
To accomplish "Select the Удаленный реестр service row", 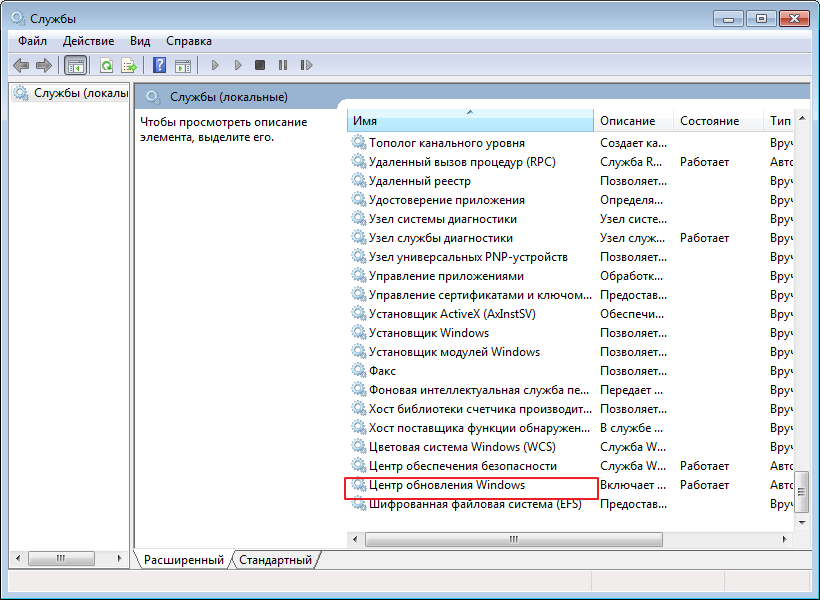I will [419, 181].
